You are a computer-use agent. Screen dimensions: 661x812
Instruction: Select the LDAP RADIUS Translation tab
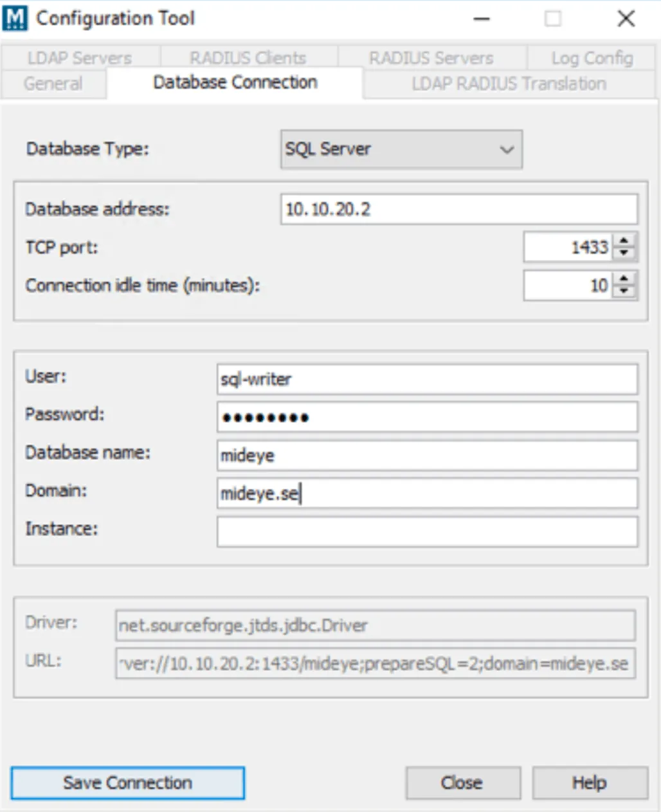(x=509, y=82)
